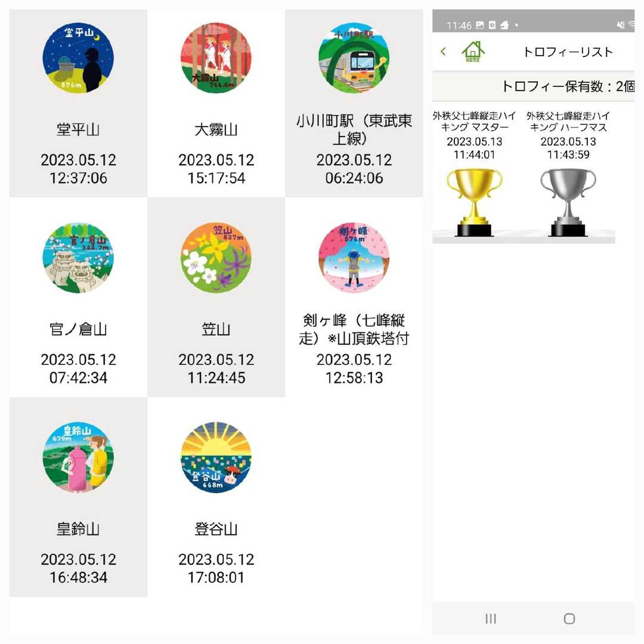Tap the 外秩父七峰縦走ハイキング マスター trophy title
This screenshot has height=644, width=644.
pyautogui.click(x=474, y=122)
